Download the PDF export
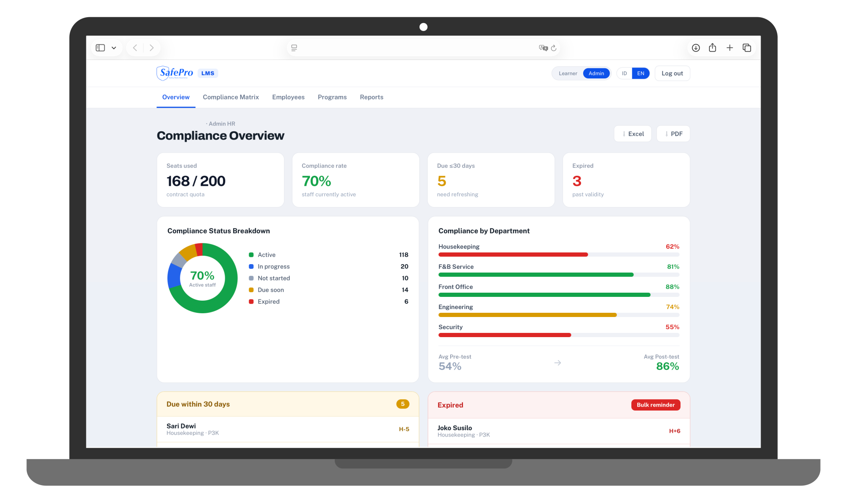 point(673,134)
